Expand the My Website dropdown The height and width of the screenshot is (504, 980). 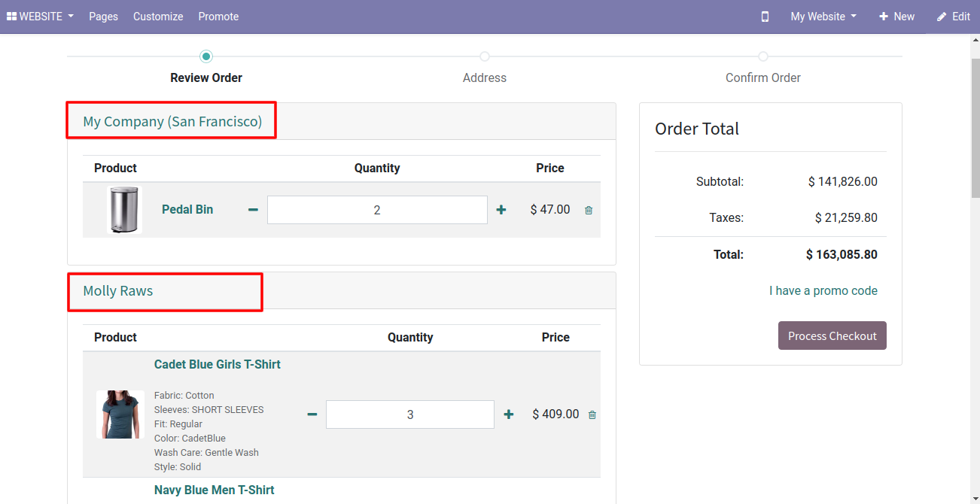coord(823,17)
